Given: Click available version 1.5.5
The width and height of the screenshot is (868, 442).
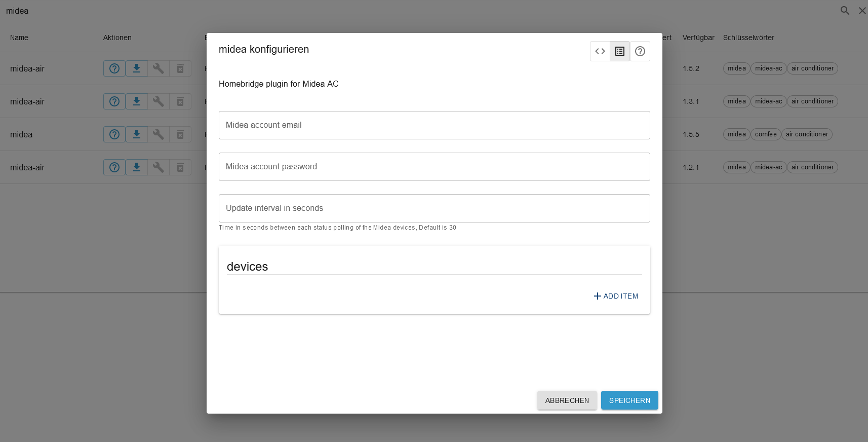Looking at the screenshot, I should click(691, 134).
